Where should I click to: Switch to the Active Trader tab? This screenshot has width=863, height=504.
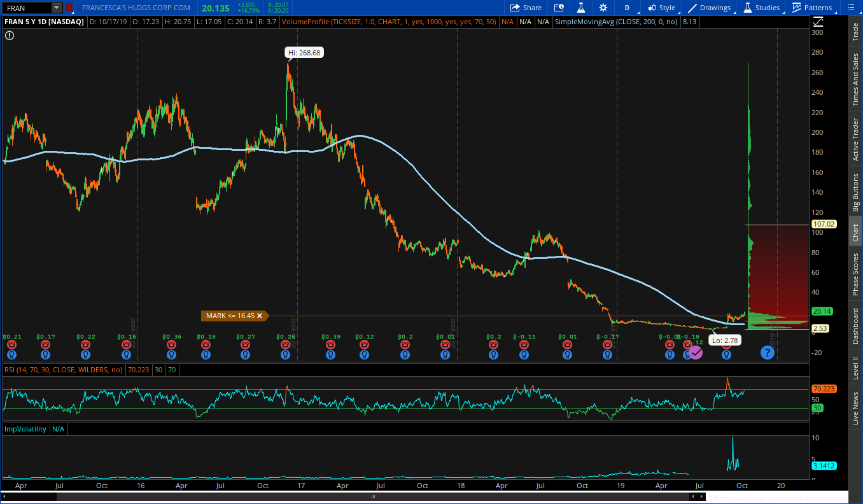(x=855, y=139)
